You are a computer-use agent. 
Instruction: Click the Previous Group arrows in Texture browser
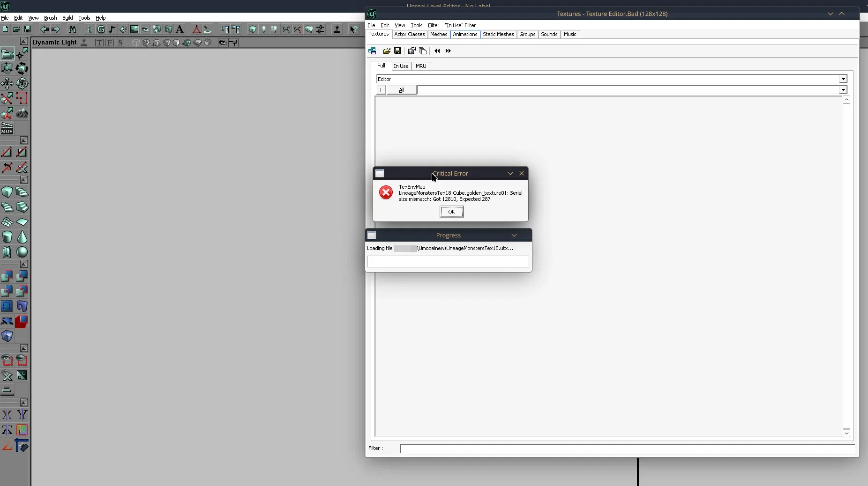[437, 51]
